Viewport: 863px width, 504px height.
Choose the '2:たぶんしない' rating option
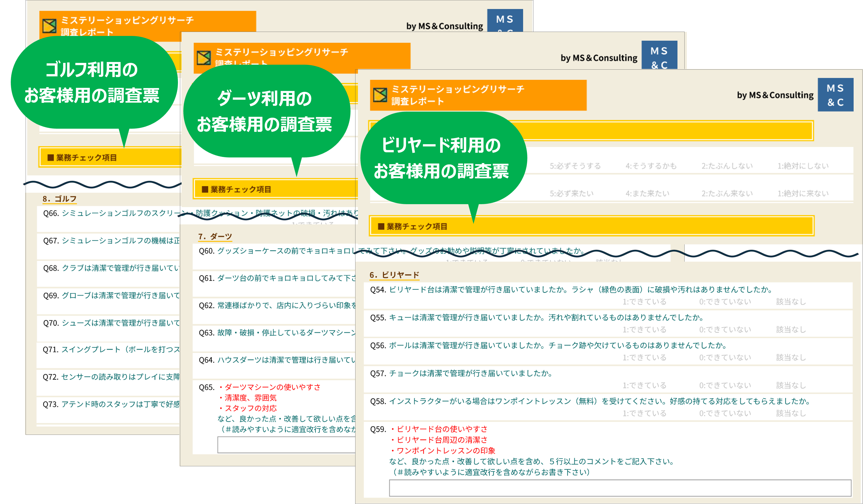[x=727, y=166]
